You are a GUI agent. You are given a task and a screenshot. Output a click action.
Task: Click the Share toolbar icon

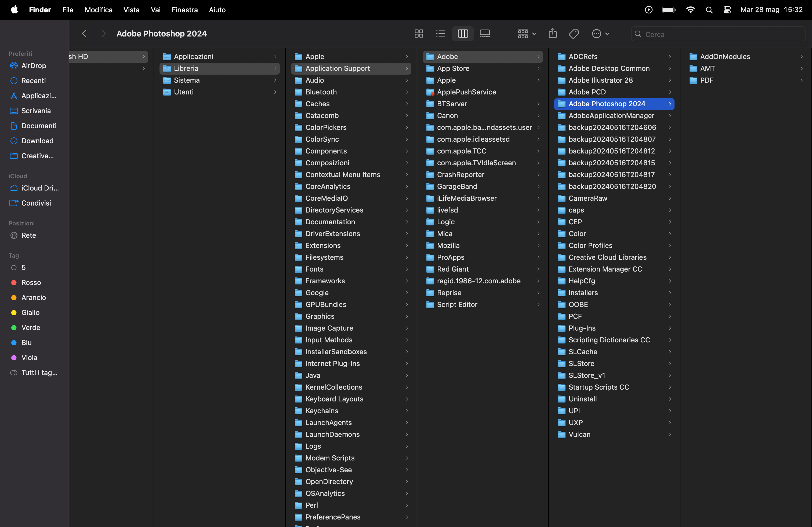pos(552,33)
